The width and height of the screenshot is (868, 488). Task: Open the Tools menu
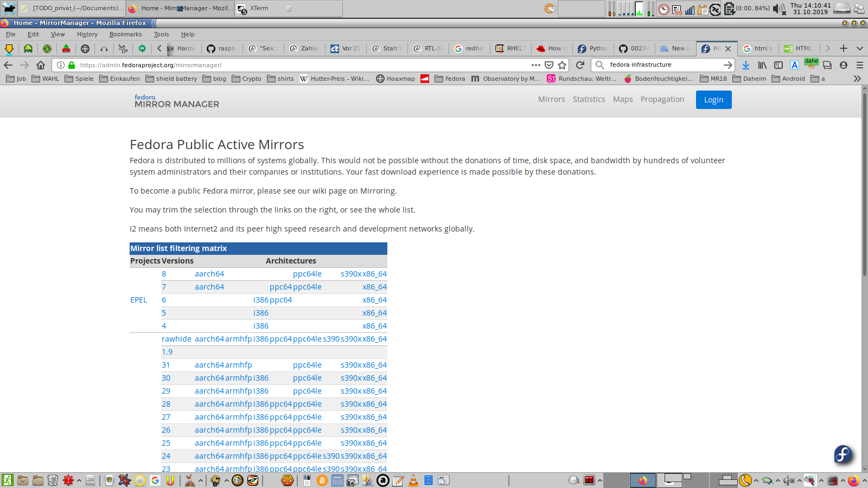point(161,34)
